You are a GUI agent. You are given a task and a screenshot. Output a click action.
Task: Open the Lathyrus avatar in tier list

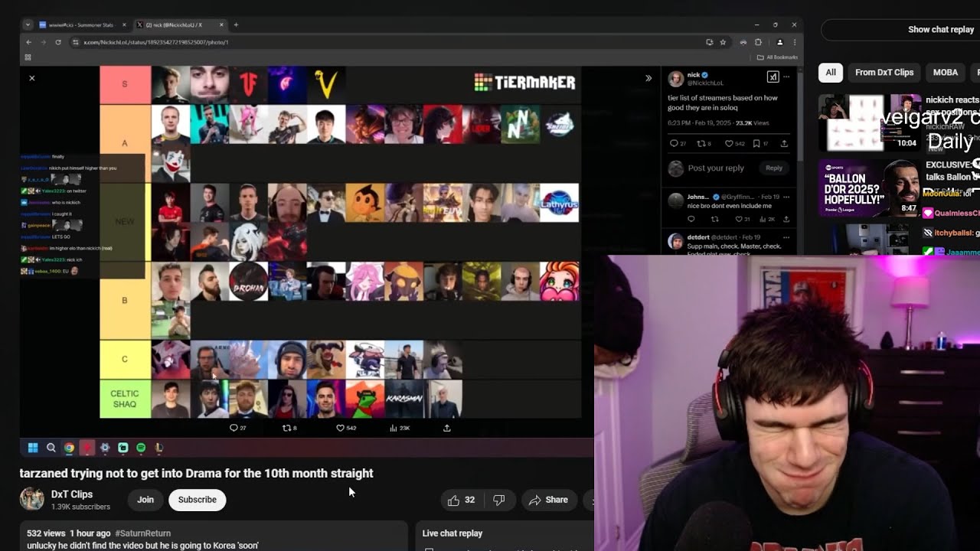click(559, 202)
